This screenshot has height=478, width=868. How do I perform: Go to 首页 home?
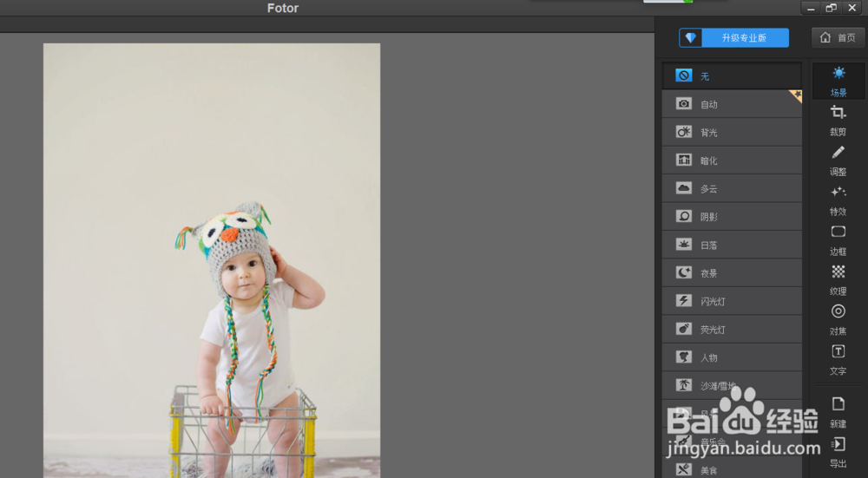[838, 37]
